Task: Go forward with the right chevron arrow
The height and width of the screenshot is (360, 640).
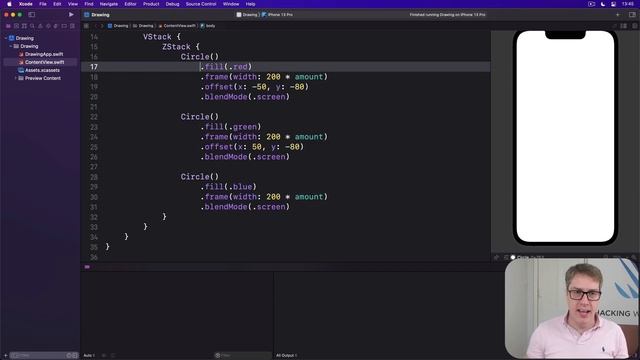Action: pyautogui.click(x=102, y=26)
